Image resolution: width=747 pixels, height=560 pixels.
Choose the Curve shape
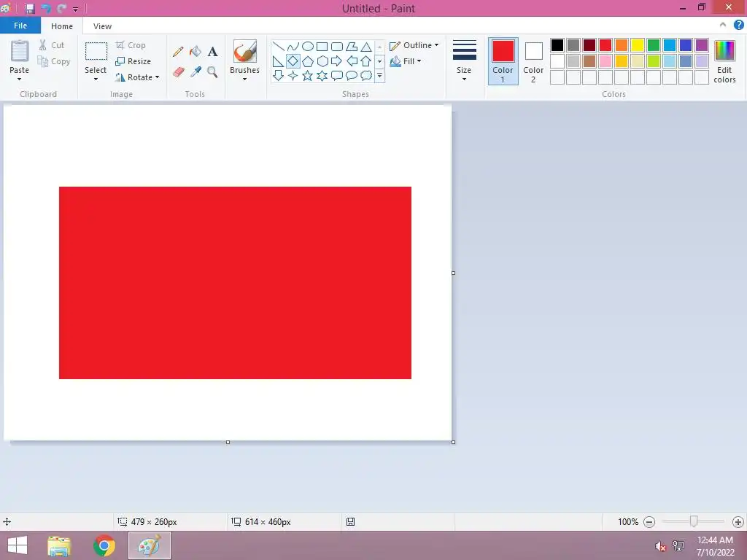pos(293,46)
